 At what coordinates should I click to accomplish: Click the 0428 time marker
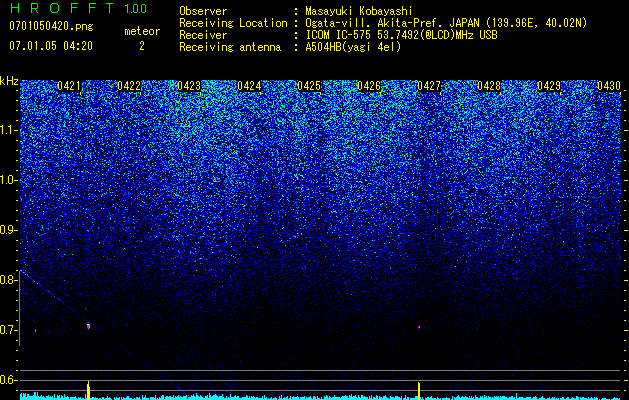coord(489,86)
